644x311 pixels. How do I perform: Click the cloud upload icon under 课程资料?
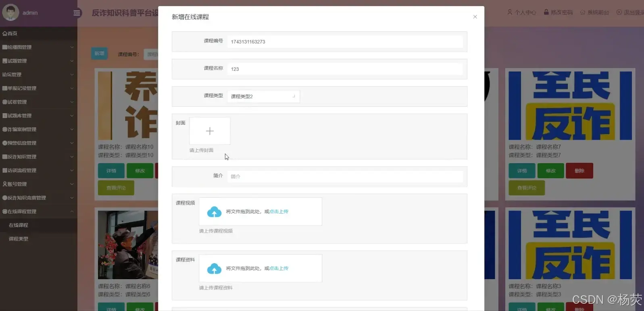coord(214,268)
